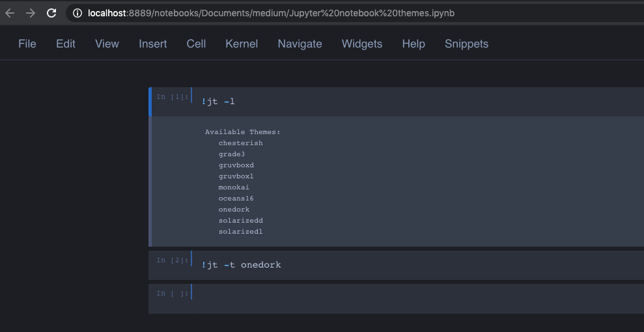Go back using browser back arrow
The height and width of the screenshot is (332, 644).
(10, 13)
